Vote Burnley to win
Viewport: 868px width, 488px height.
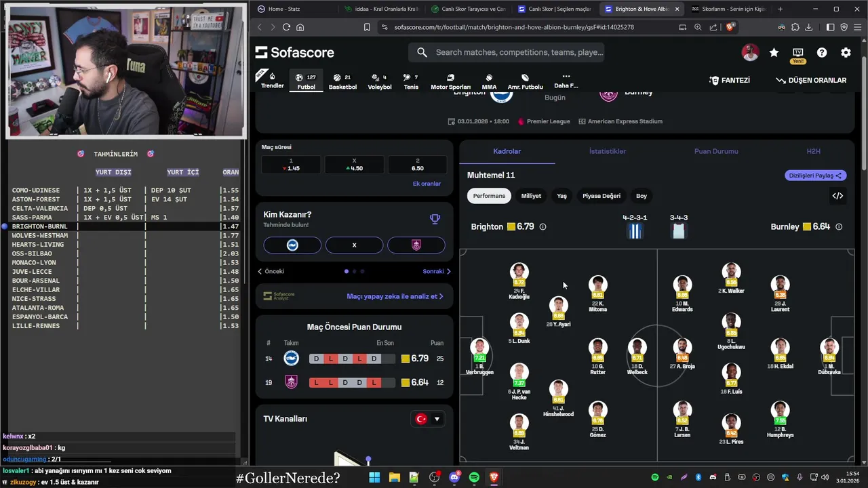click(416, 245)
